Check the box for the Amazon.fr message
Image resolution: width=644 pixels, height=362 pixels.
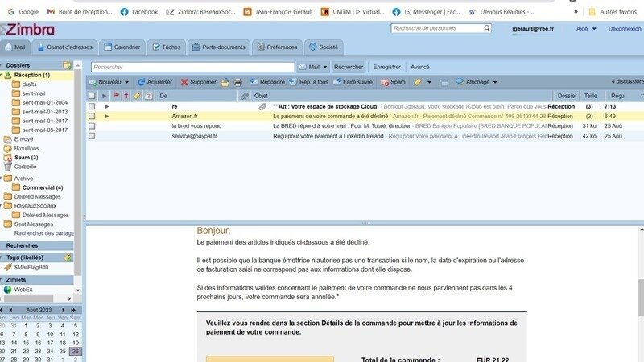[x=92, y=116]
